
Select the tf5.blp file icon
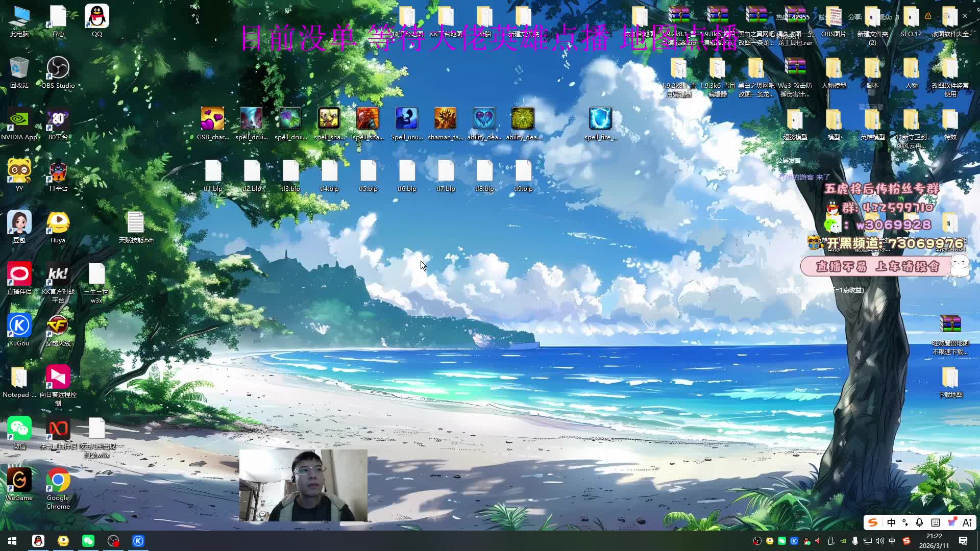point(368,171)
